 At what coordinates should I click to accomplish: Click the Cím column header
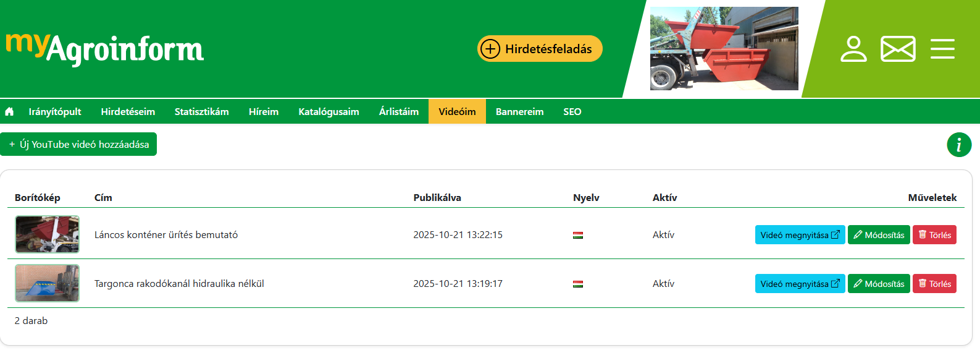(x=103, y=198)
